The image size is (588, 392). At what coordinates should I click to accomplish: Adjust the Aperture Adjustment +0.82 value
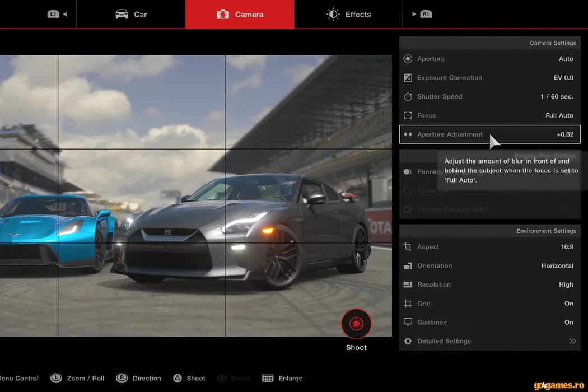(564, 134)
